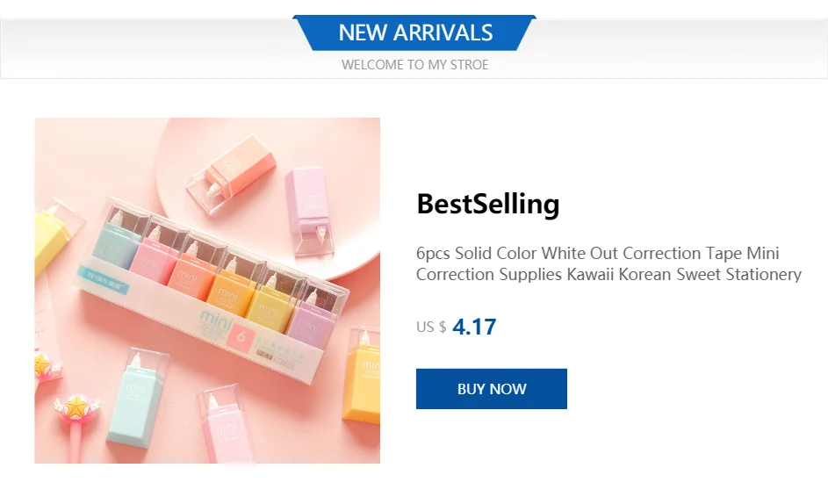828x504 pixels.
Task: Click the BestSelling heading
Action: point(487,204)
